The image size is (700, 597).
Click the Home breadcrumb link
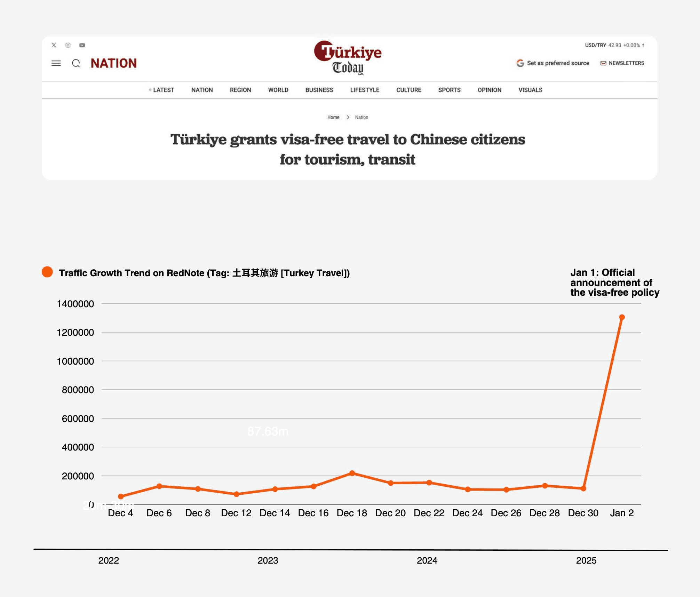[x=333, y=117]
